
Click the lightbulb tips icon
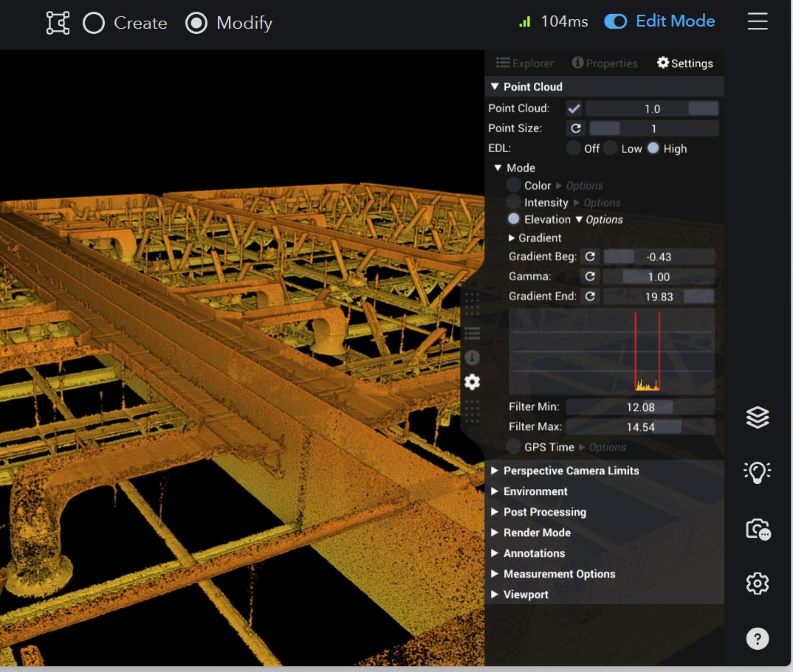coord(757,472)
